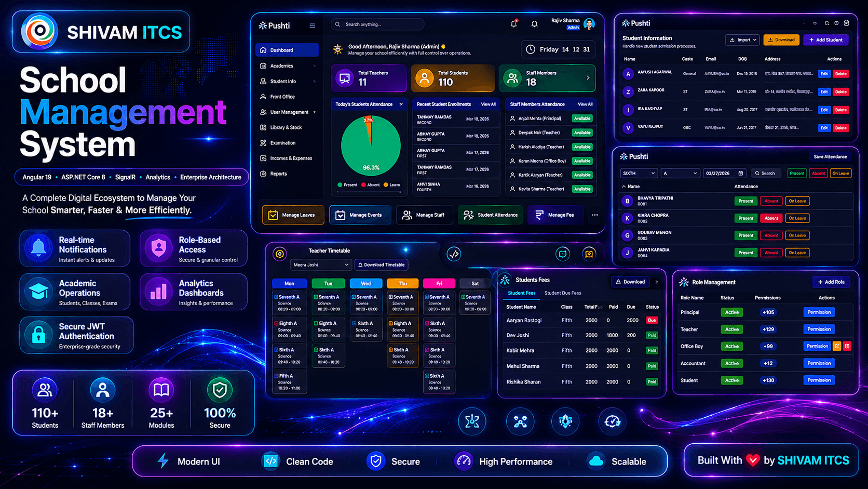Click the Staff Members card icon
This screenshot has width=868, height=489.
click(x=512, y=78)
